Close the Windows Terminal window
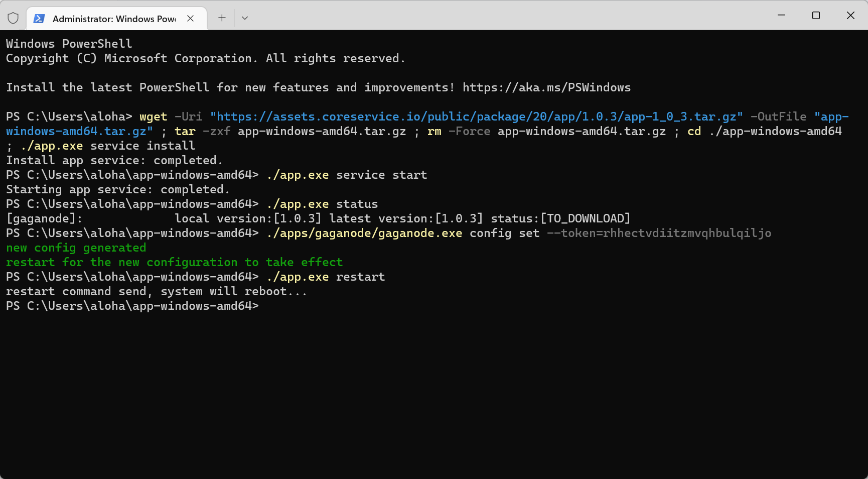The width and height of the screenshot is (868, 479). pyautogui.click(x=850, y=16)
